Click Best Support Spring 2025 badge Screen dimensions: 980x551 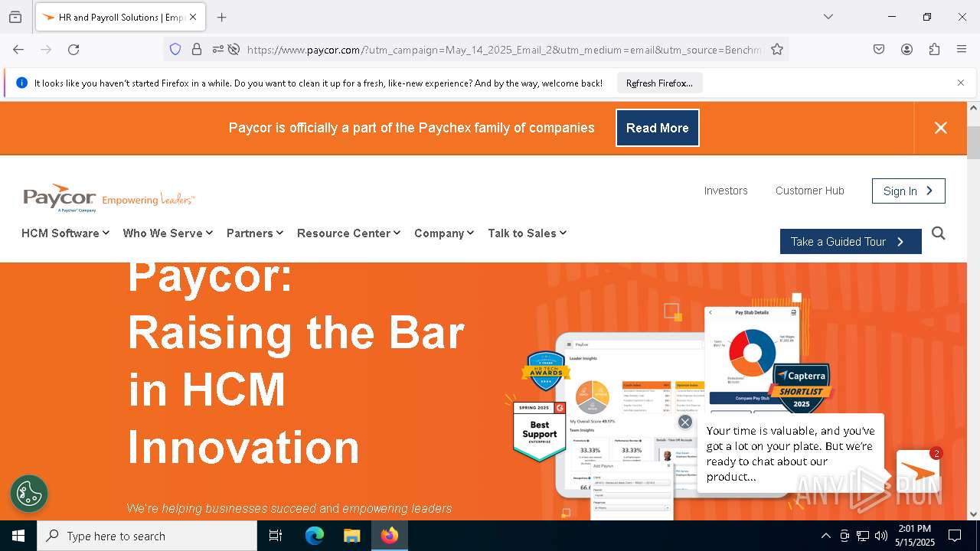coord(540,432)
